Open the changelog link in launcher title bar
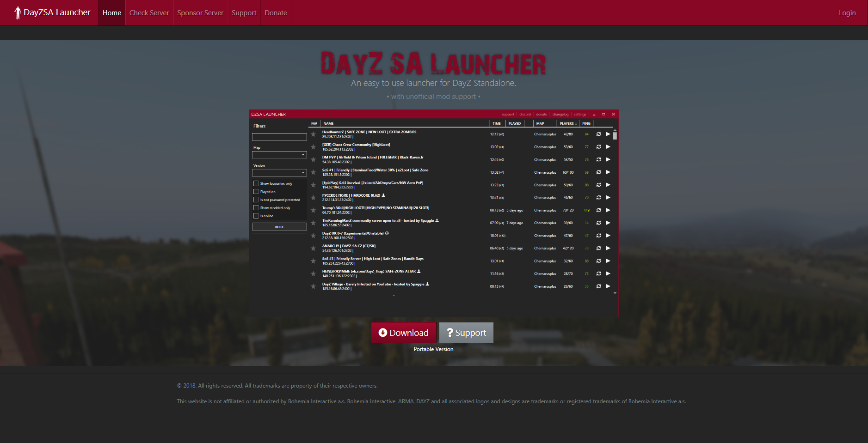 pos(560,114)
